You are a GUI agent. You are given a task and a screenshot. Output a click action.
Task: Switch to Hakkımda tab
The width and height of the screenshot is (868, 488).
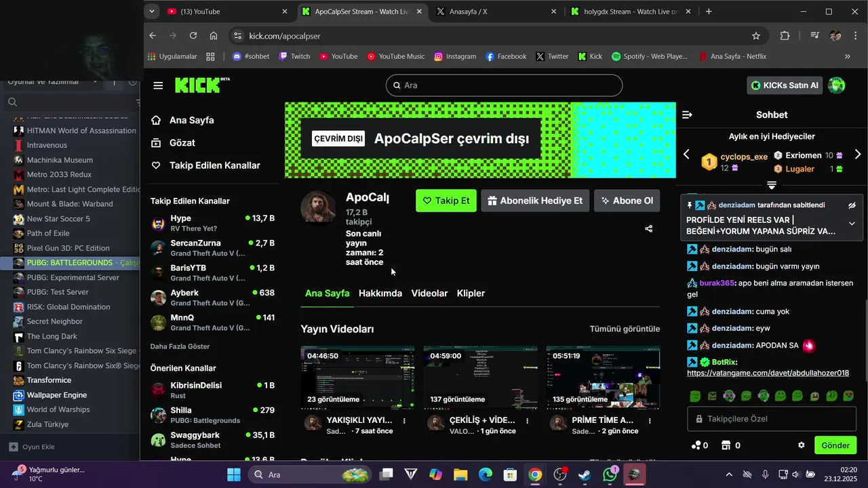380,293
